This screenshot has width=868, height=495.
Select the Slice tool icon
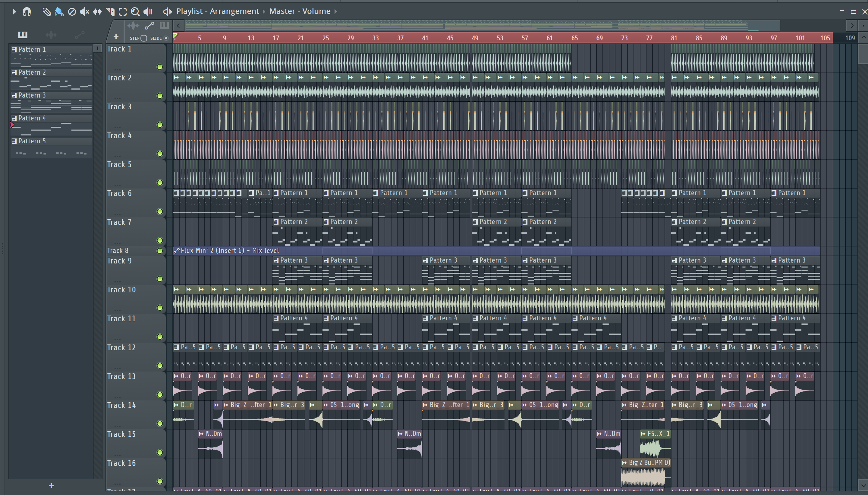[110, 11]
